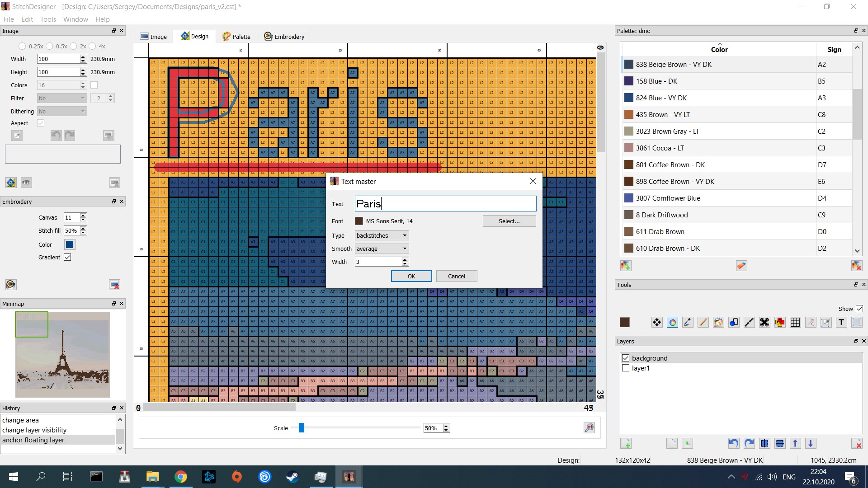
Task: Uncheck the Gradient option in Embroidery panel
Action: coord(68,257)
